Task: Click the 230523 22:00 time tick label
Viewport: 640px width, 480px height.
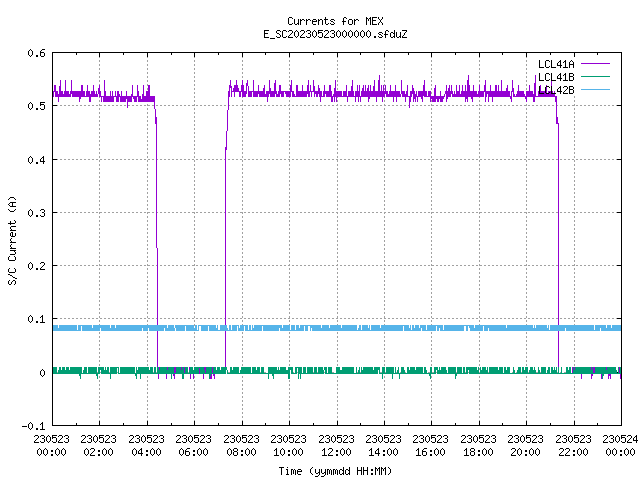Action: coord(573,446)
